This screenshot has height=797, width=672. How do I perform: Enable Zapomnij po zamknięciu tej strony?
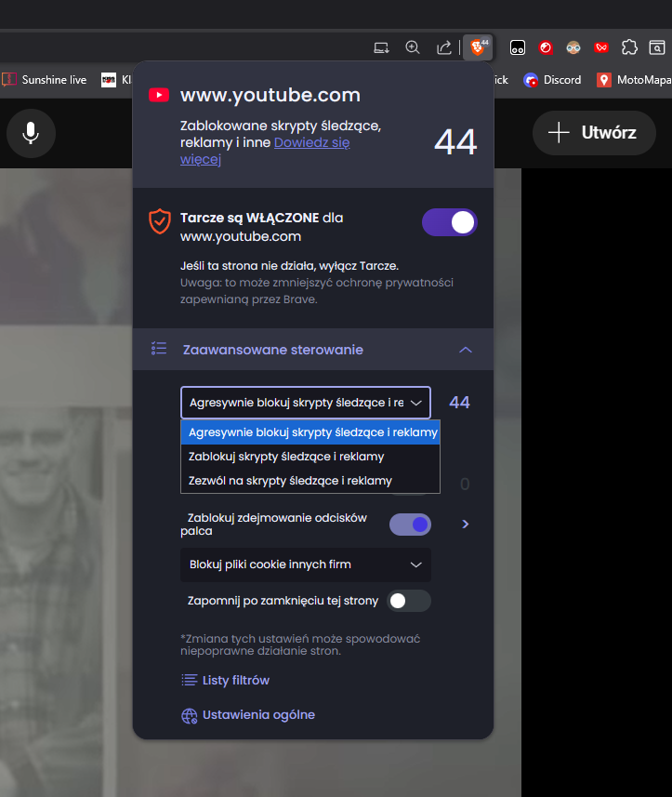(x=409, y=601)
